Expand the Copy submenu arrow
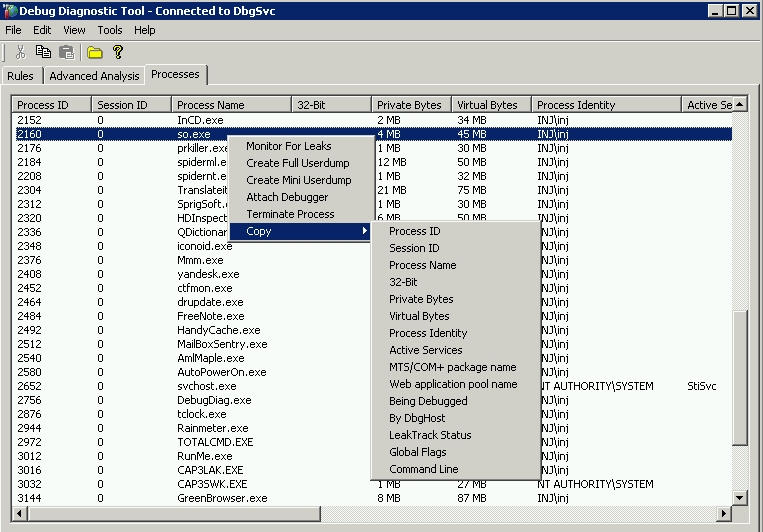This screenshot has width=763, height=532. [x=365, y=231]
